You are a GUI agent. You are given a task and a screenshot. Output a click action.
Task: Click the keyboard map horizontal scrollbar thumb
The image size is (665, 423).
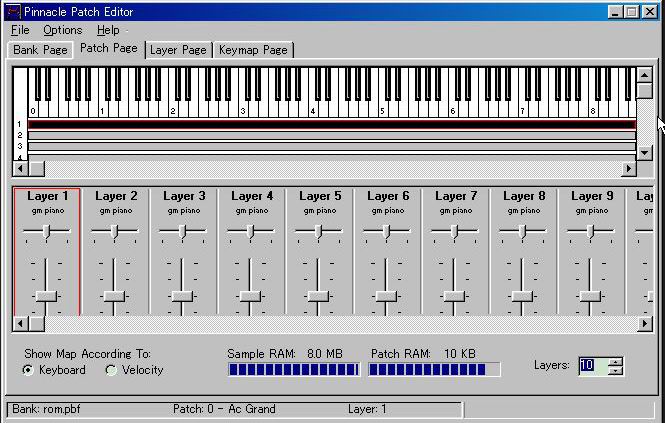coord(36,168)
